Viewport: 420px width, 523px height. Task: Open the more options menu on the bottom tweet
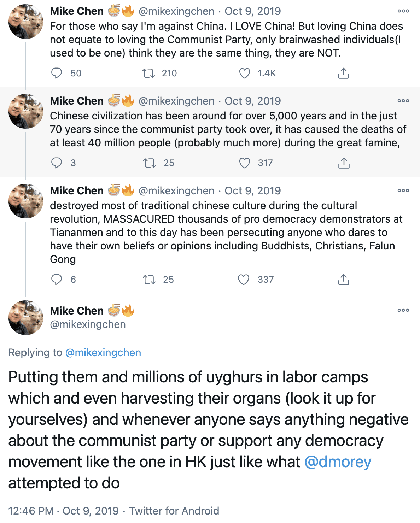[403, 310]
